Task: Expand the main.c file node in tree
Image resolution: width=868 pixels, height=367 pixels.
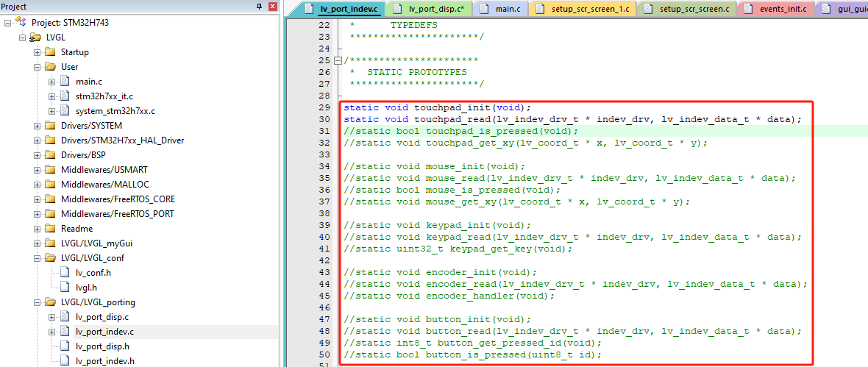Action: pyautogui.click(x=52, y=82)
